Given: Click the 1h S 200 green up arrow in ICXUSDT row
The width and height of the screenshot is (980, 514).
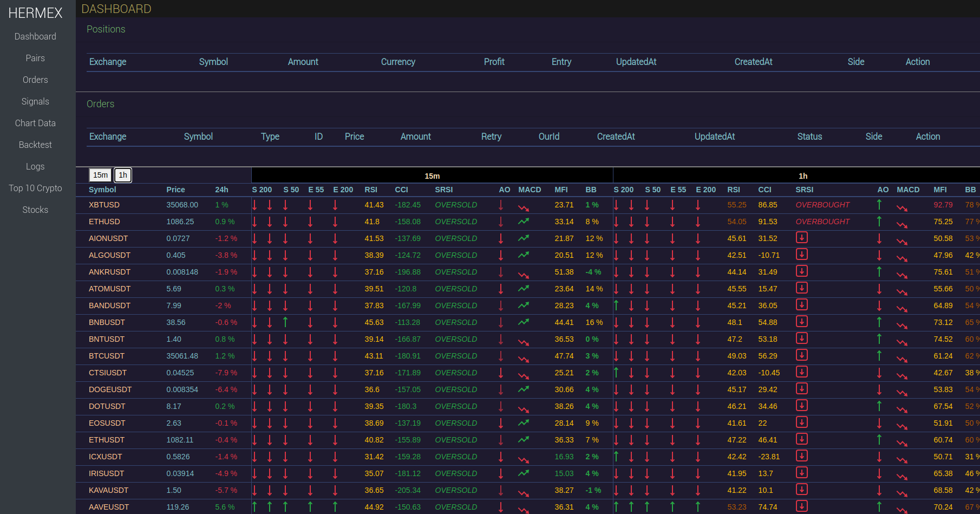Looking at the screenshot, I should tap(616, 457).
